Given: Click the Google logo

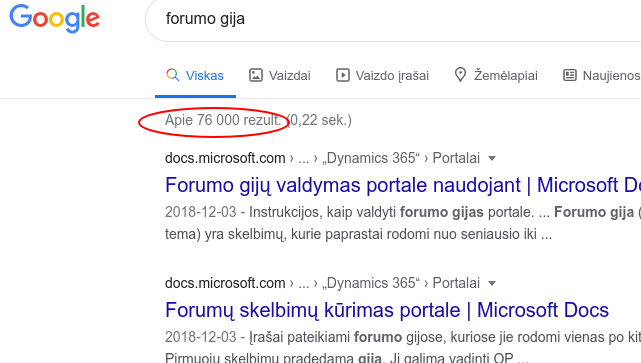Looking at the screenshot, I should coord(54,19).
